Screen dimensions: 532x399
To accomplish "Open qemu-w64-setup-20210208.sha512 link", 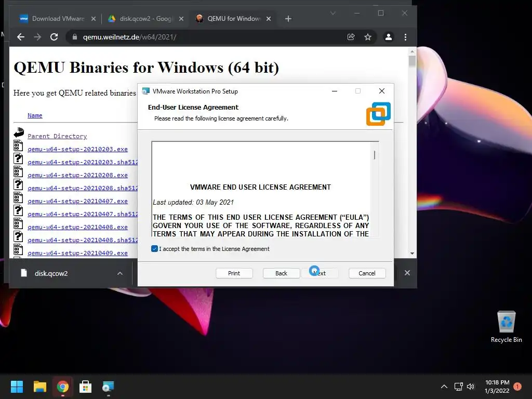I will (x=83, y=188).
